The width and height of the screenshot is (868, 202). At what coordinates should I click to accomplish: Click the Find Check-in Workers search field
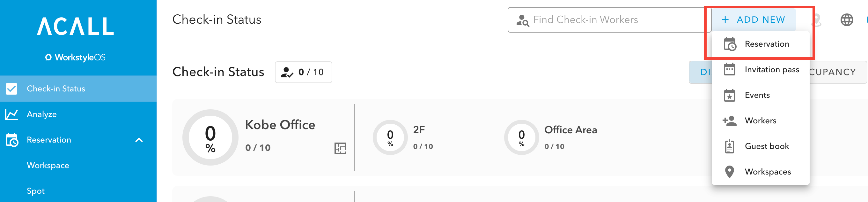point(609,20)
